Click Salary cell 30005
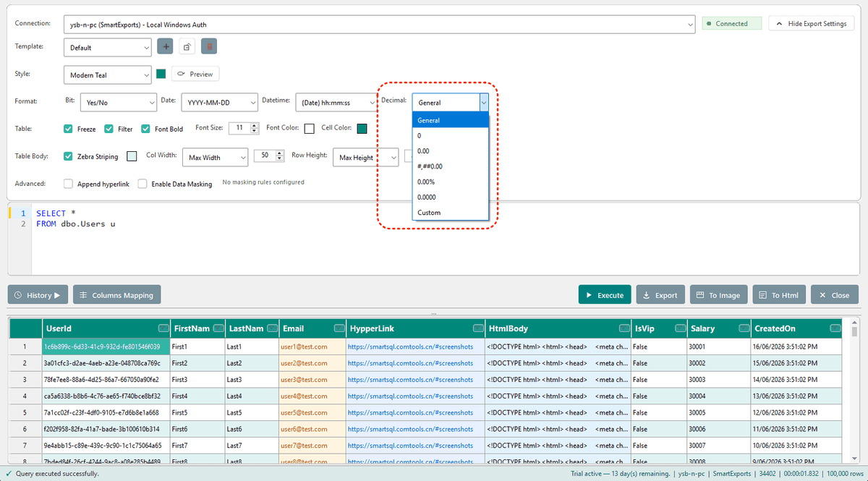Viewport: 868px width, 481px height. pyautogui.click(x=719, y=412)
